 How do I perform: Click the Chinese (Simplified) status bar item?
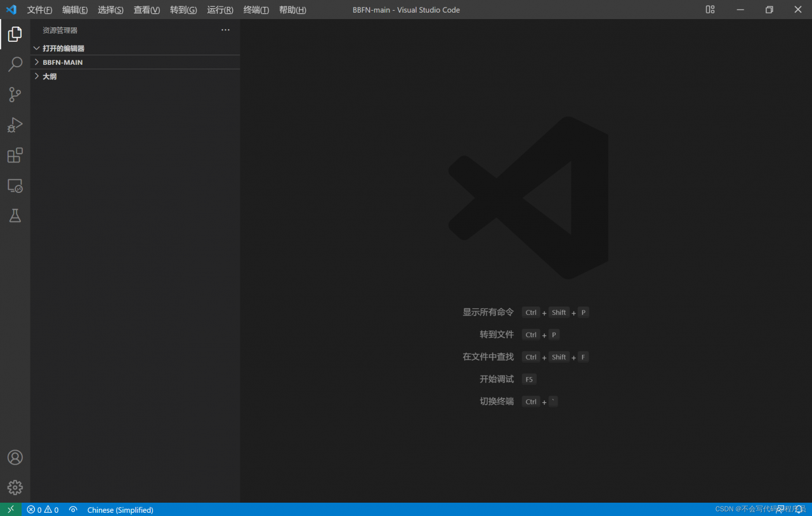coord(120,510)
